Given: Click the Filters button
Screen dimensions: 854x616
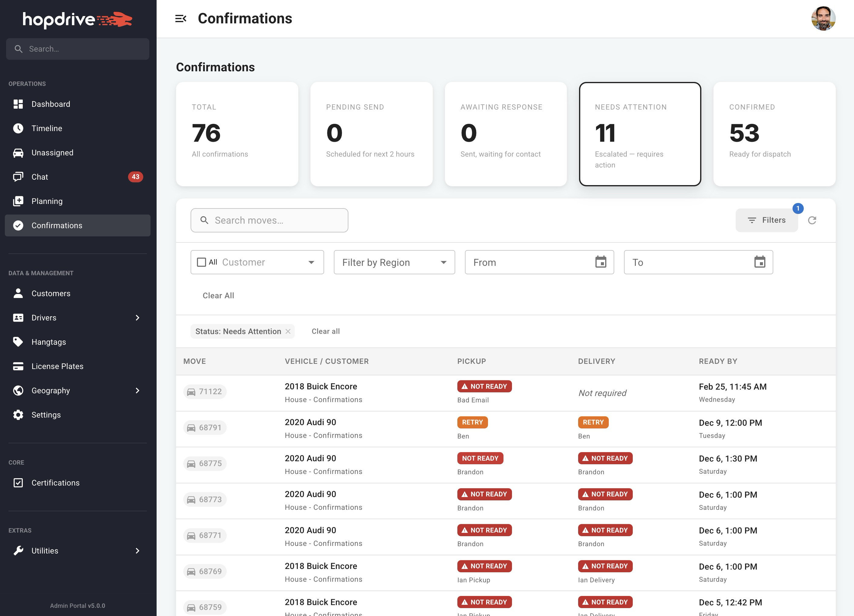Looking at the screenshot, I should (766, 220).
